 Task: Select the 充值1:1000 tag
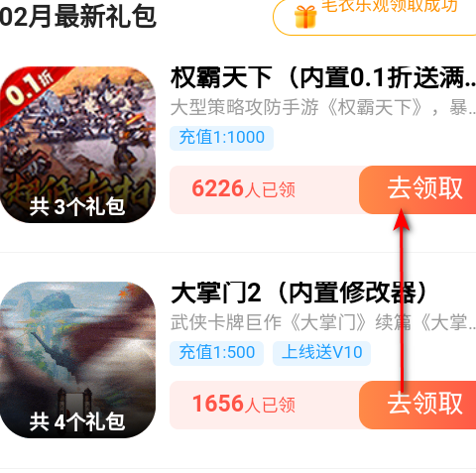tap(221, 138)
